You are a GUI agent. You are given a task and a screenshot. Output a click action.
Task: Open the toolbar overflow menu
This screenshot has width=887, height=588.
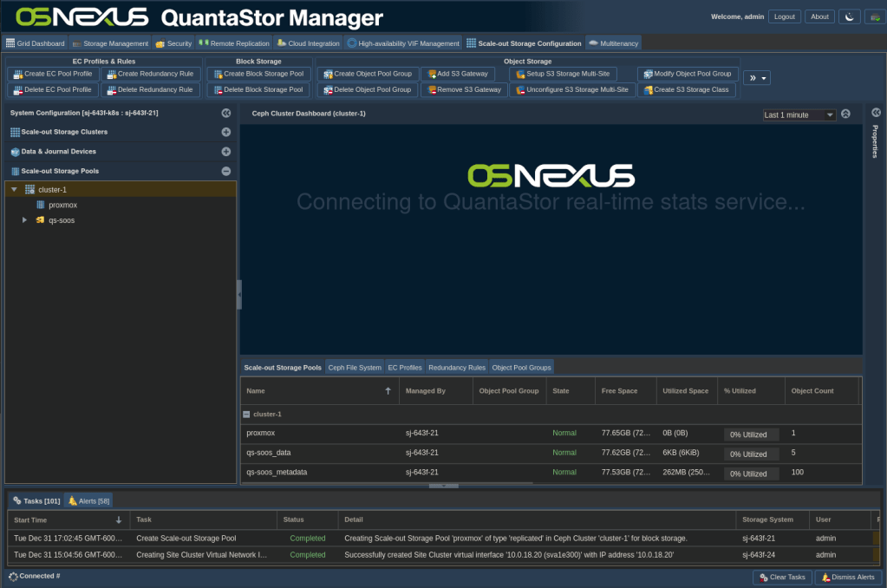[x=756, y=78]
